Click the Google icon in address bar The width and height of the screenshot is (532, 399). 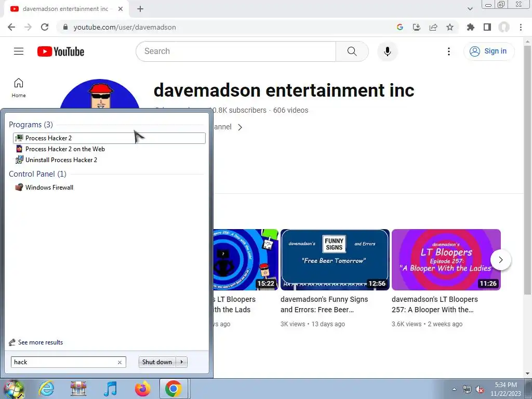[x=400, y=27]
